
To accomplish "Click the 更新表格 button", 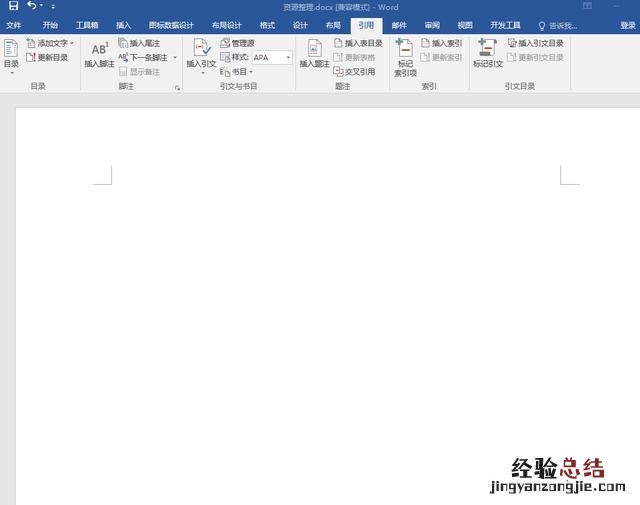I will coord(354,58).
